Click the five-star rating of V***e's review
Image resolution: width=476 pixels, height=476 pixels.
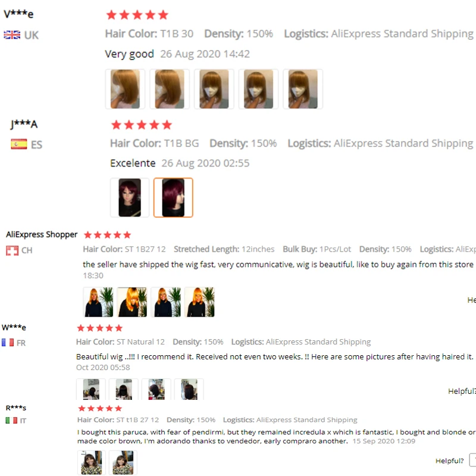[137, 15]
